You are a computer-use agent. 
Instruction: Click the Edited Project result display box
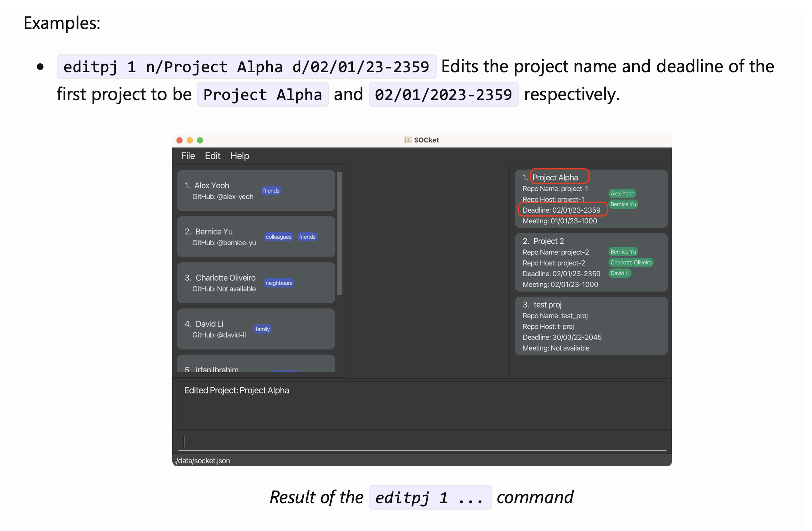tap(422, 404)
